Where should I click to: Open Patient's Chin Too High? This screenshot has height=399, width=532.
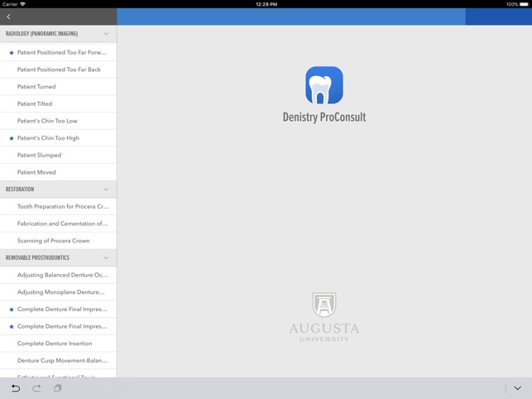point(59,138)
